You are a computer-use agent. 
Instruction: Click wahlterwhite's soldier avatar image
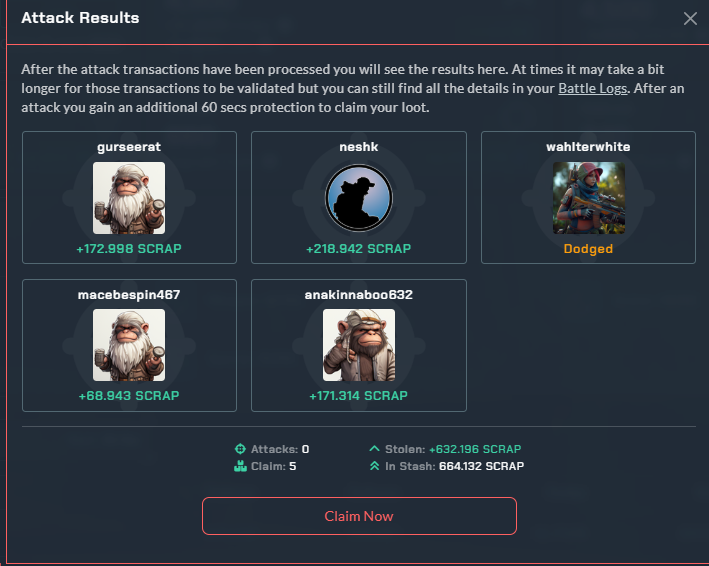(589, 198)
